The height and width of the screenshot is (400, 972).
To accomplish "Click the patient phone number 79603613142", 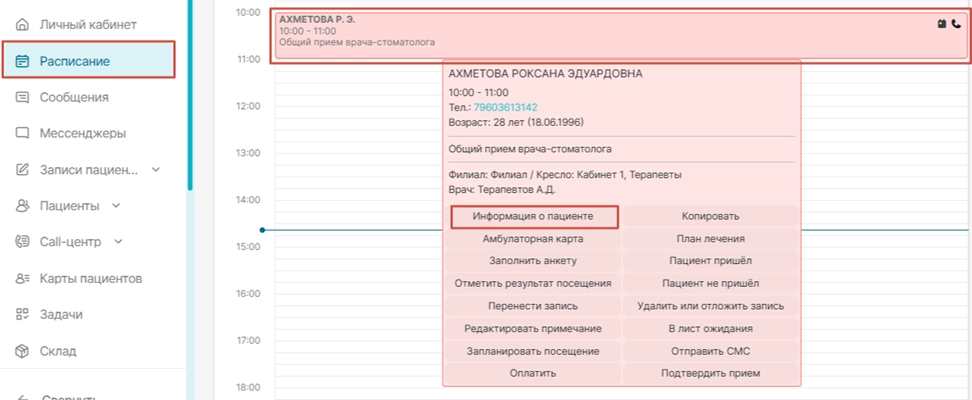I will [505, 107].
